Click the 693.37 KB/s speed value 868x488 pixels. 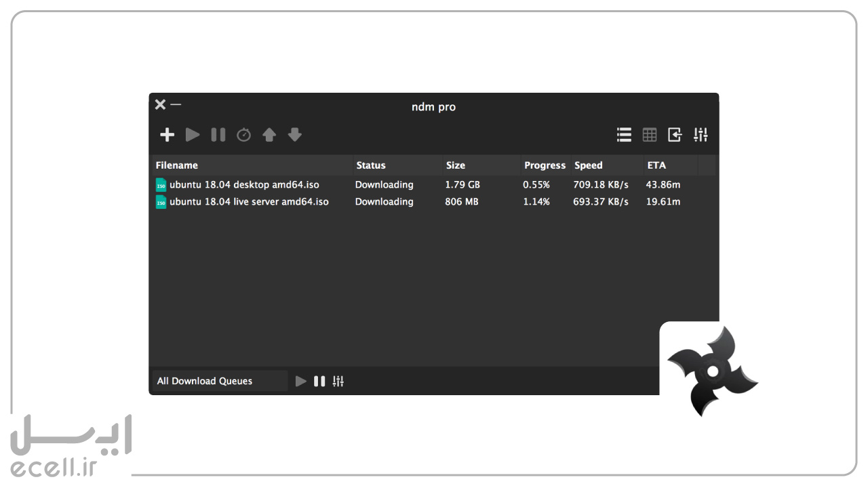[x=601, y=201]
